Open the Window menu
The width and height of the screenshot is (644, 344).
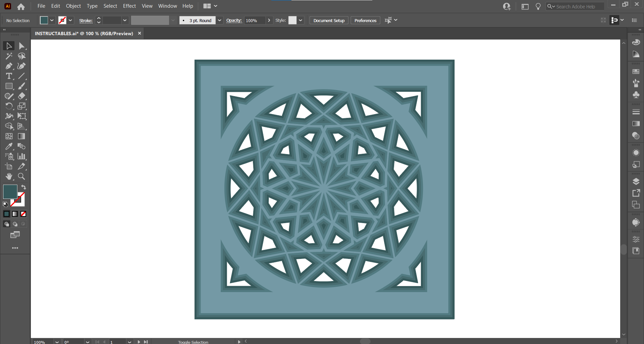click(168, 6)
